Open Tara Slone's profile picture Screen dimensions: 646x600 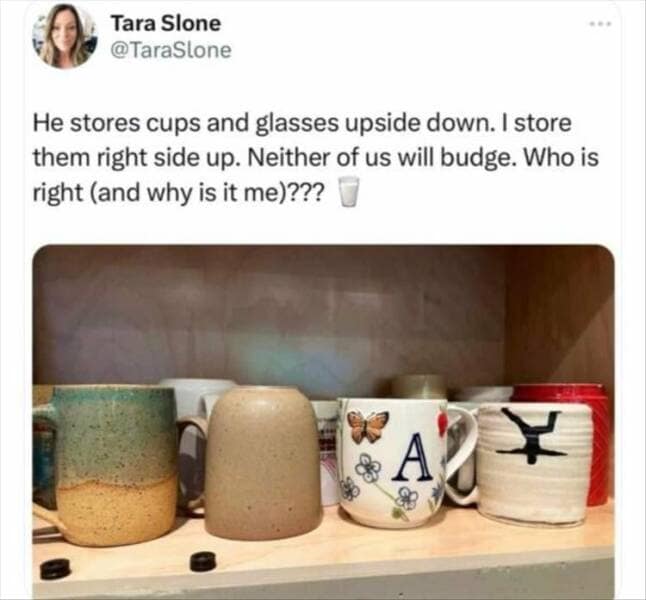(64, 36)
